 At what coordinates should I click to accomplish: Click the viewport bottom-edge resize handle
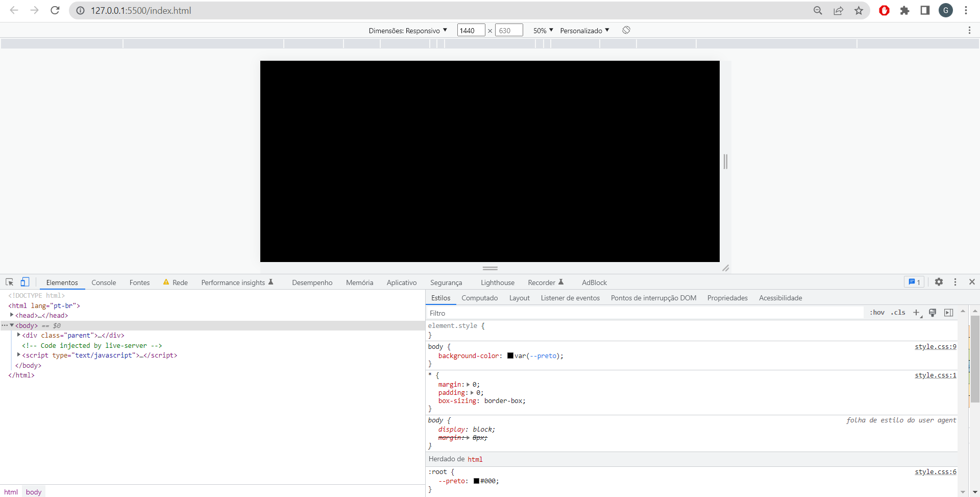pos(490,268)
